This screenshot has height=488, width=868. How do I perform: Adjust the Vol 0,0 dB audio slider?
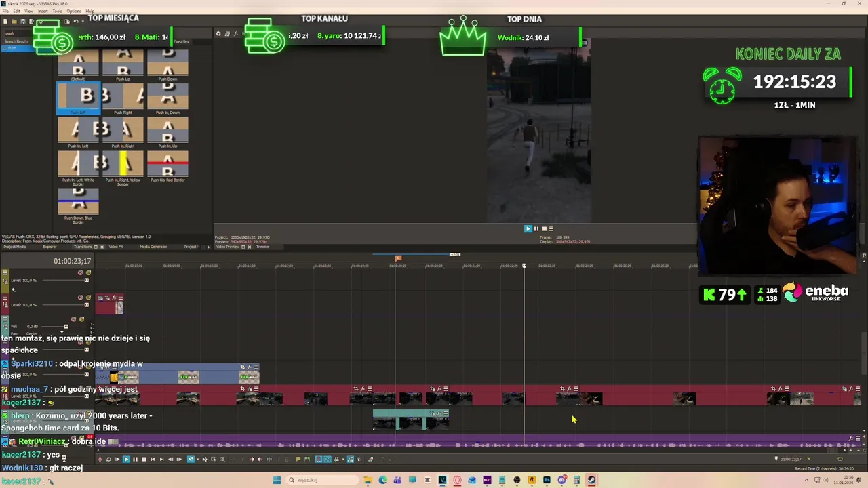point(66,327)
